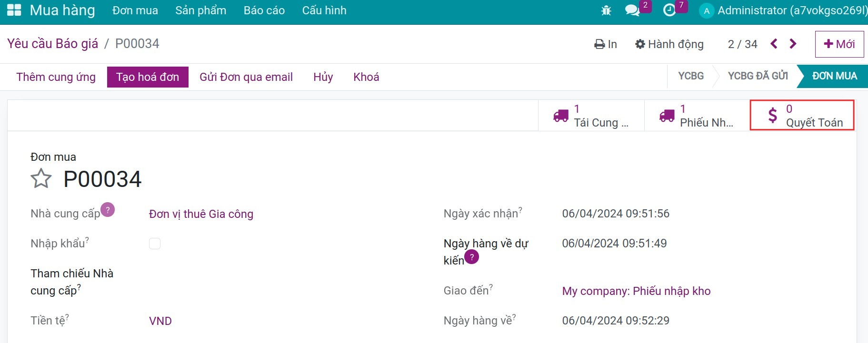Click help bubble beside Nhà cung cấp
Image resolution: width=868 pixels, height=343 pixels.
pyautogui.click(x=108, y=210)
